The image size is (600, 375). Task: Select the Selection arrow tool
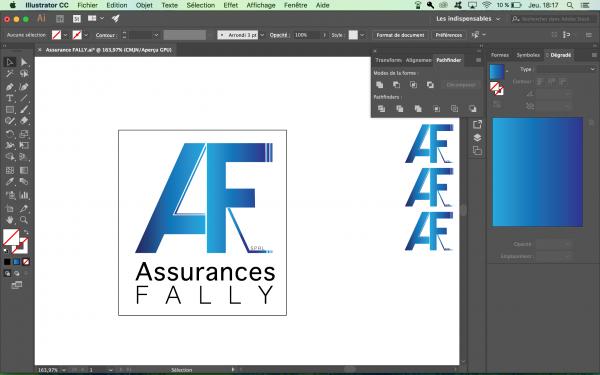coord(10,62)
